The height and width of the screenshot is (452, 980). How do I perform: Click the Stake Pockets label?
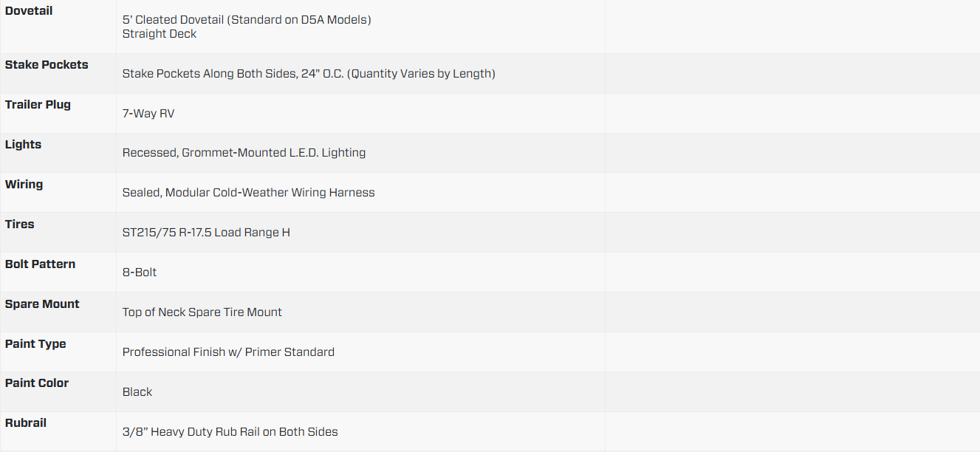(47, 65)
